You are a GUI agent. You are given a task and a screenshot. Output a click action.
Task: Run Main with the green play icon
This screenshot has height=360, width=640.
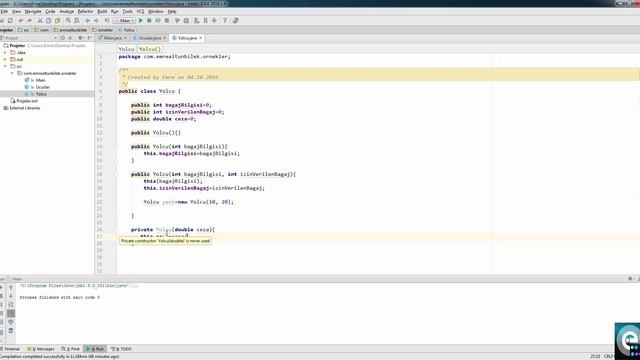(x=141, y=20)
